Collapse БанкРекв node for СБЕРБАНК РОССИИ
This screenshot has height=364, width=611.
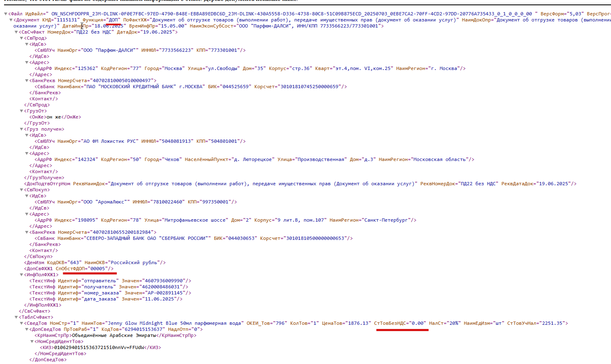point(27,232)
